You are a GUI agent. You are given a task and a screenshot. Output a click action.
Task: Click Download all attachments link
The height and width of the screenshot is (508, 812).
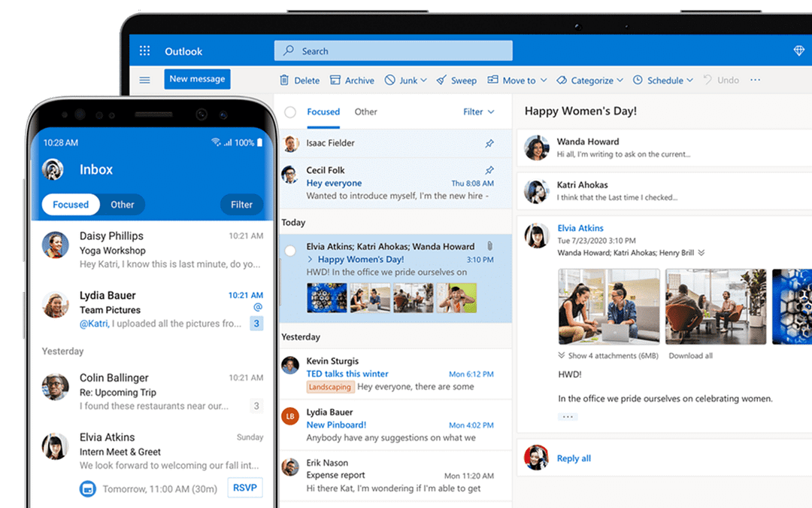pos(690,355)
